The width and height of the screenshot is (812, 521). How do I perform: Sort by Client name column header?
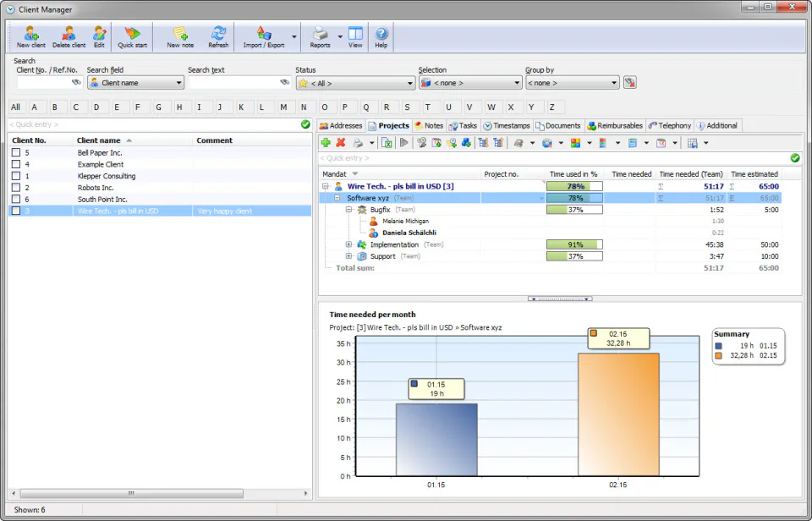(x=133, y=140)
